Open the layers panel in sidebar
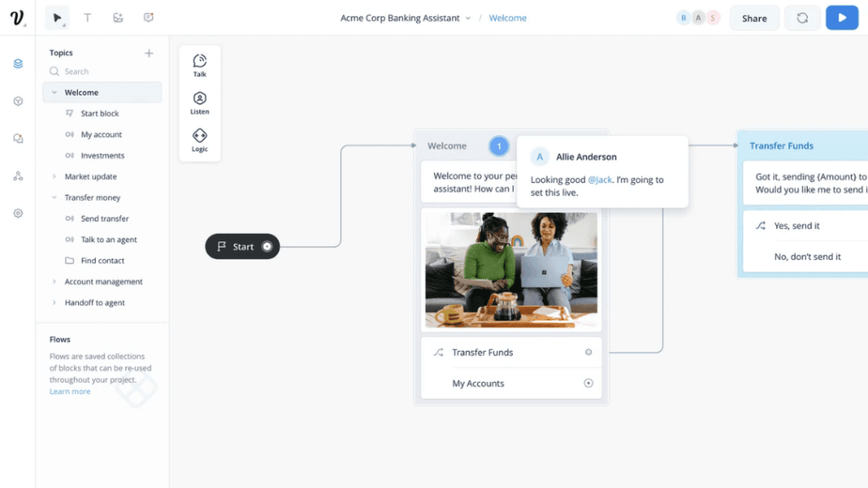868x488 pixels. point(19,64)
